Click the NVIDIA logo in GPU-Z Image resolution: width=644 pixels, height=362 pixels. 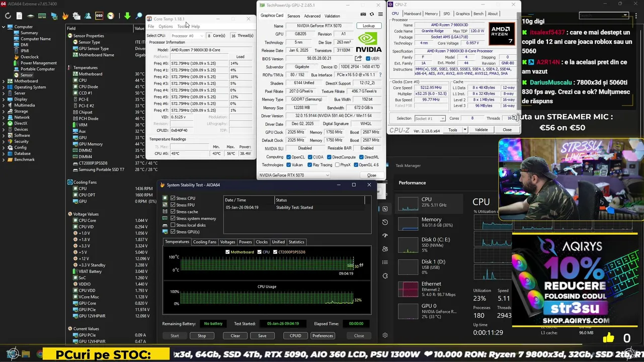tap(368, 42)
